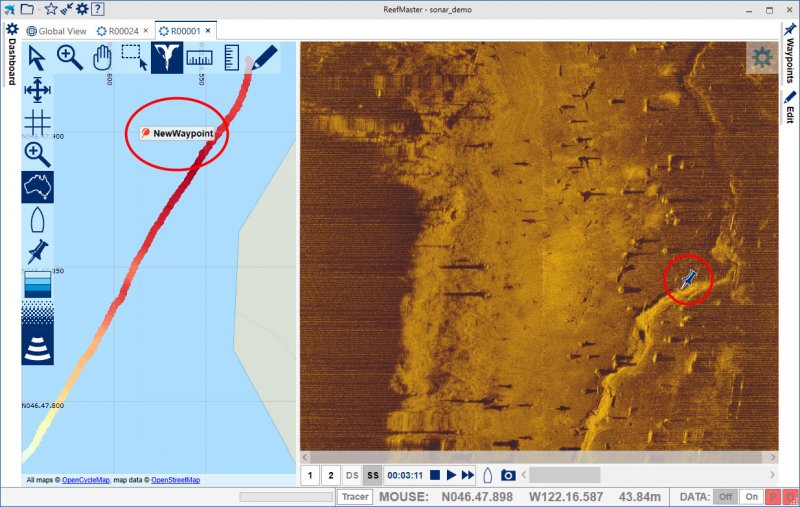Pick the rectangle selection tool
Screen dimensions: 800x507
[134, 58]
